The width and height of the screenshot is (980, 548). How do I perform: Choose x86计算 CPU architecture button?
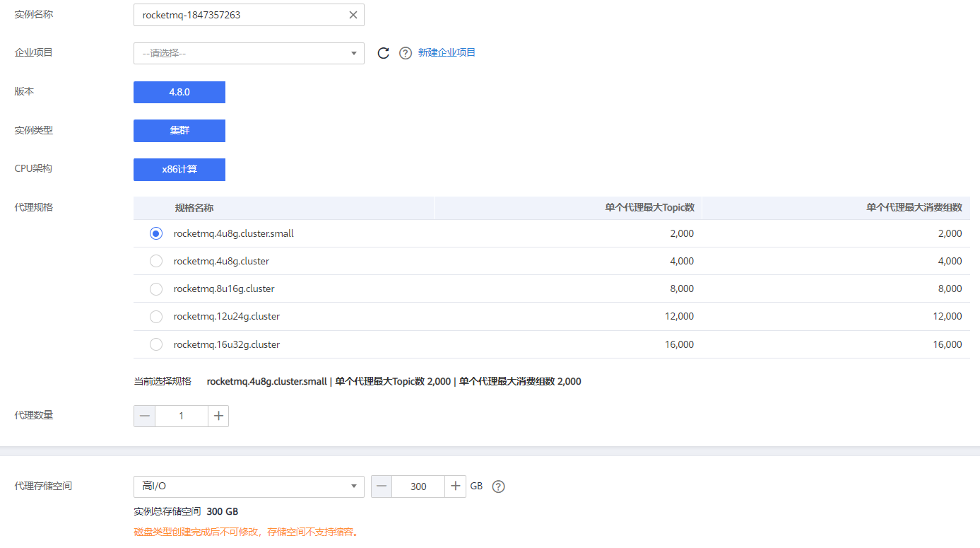[x=179, y=170]
